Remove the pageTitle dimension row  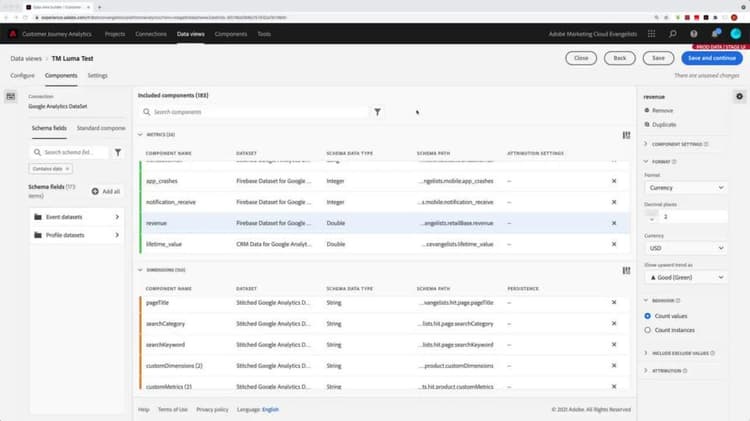[x=614, y=303]
